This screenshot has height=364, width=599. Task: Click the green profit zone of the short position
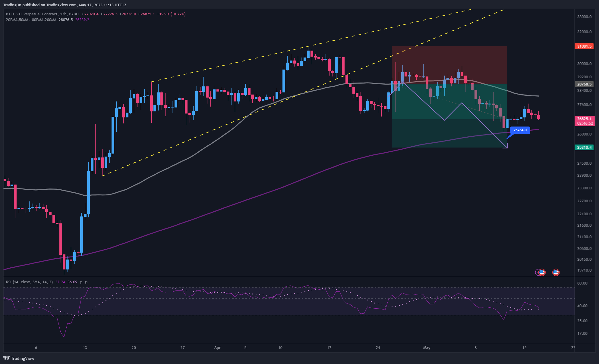(449, 116)
